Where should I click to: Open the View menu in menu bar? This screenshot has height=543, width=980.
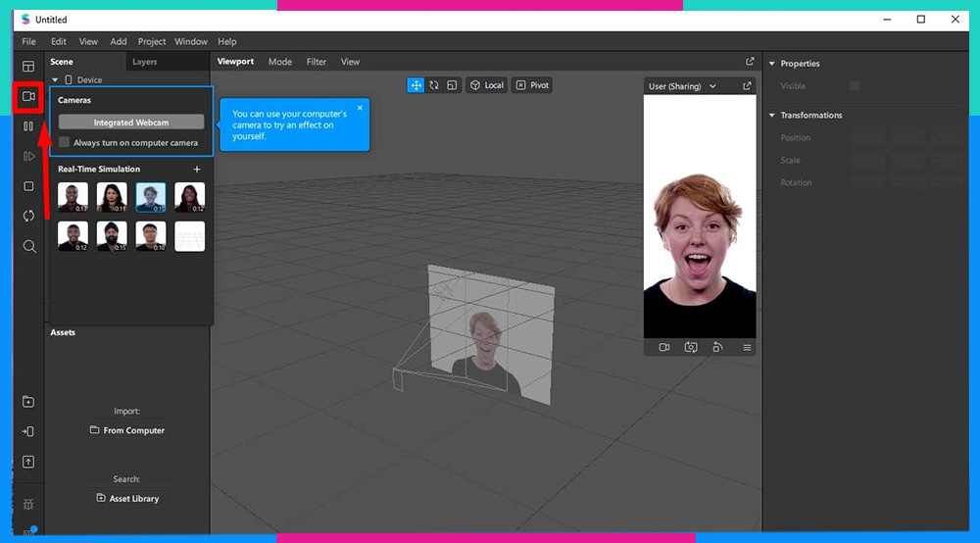pos(88,42)
